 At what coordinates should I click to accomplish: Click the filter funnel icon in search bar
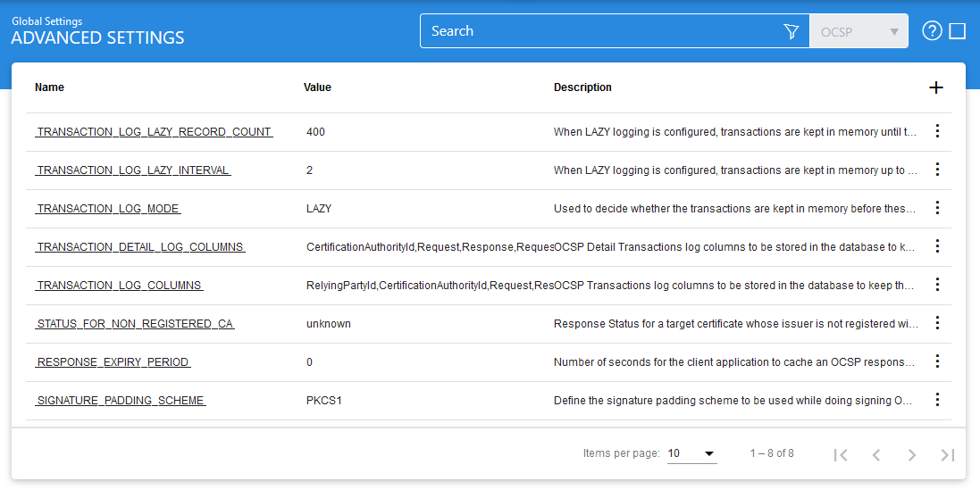(791, 31)
